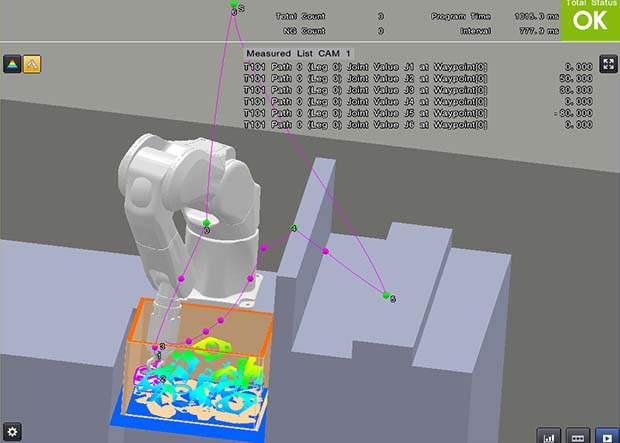
Task: Toggle the yellow robot path display icon
Action: tap(31, 64)
